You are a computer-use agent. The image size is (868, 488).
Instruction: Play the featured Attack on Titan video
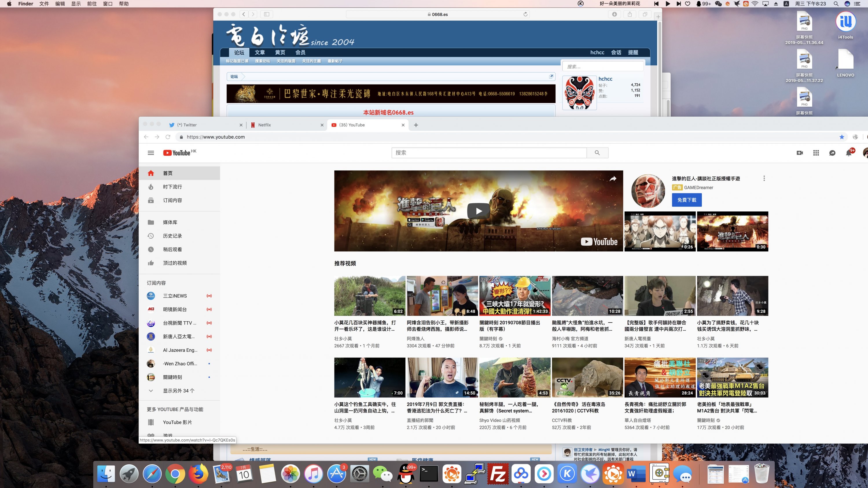pyautogui.click(x=479, y=211)
